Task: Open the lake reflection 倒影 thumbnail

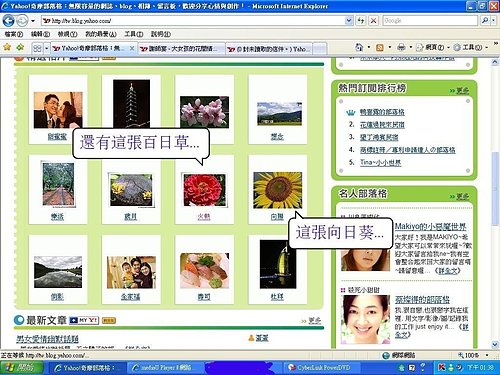Action: (58, 272)
